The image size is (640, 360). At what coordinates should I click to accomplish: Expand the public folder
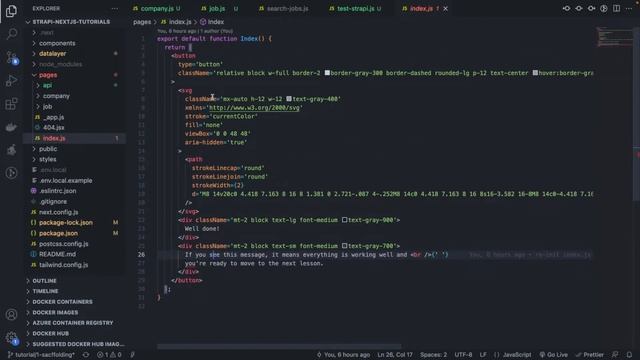[48, 149]
